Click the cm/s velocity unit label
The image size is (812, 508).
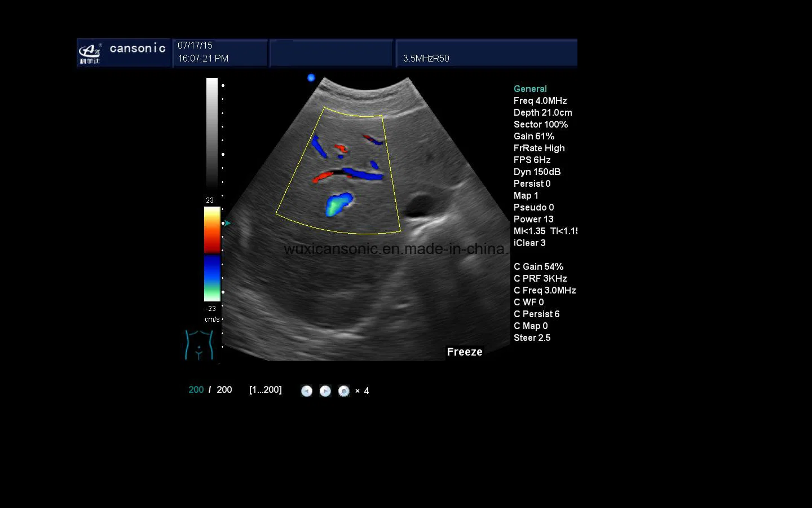click(212, 319)
